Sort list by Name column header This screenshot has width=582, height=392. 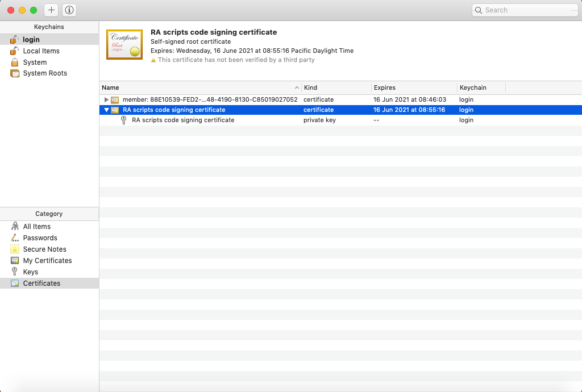coord(199,88)
